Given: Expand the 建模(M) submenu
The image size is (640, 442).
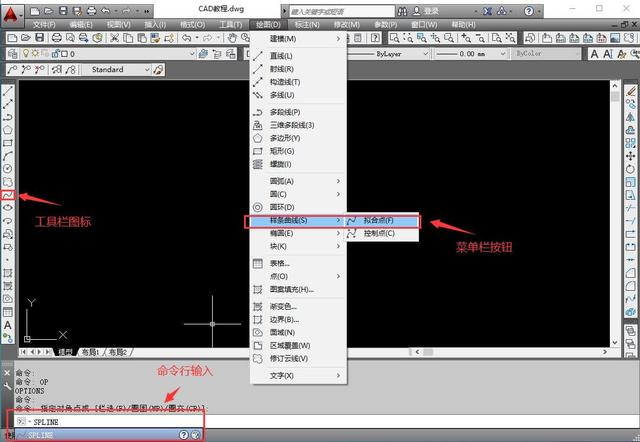Looking at the screenshot, I should pyautogui.click(x=298, y=39).
